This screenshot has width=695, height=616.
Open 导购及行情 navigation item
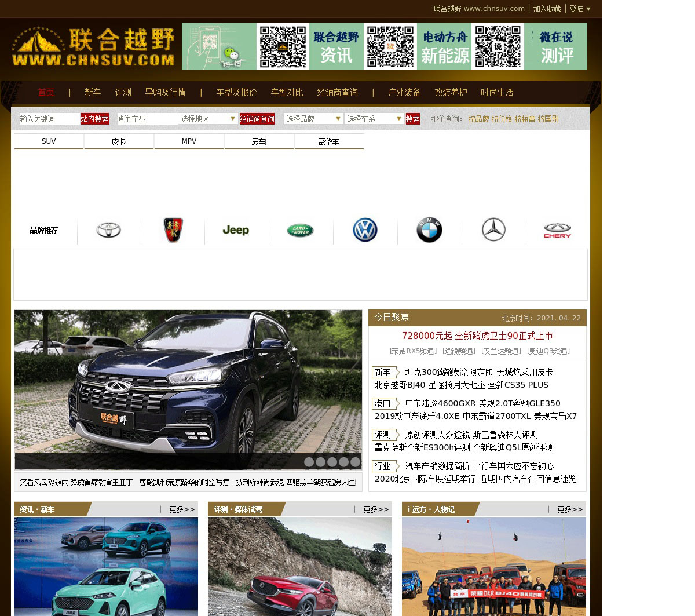coord(165,92)
